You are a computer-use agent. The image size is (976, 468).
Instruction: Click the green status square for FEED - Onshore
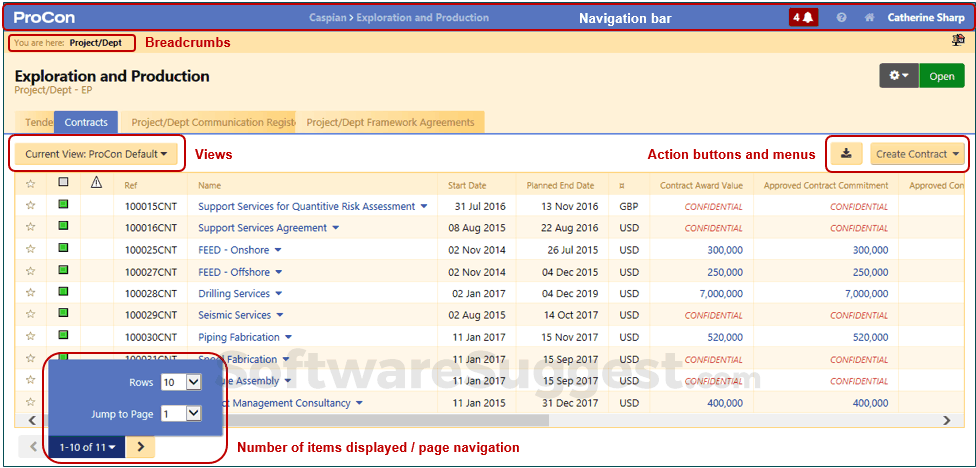point(63,249)
